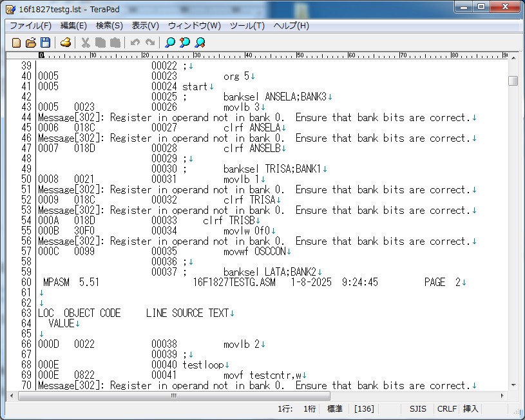525x420 pixels.
Task: Click 'movlb 3' on line 43
Action: click(242, 107)
